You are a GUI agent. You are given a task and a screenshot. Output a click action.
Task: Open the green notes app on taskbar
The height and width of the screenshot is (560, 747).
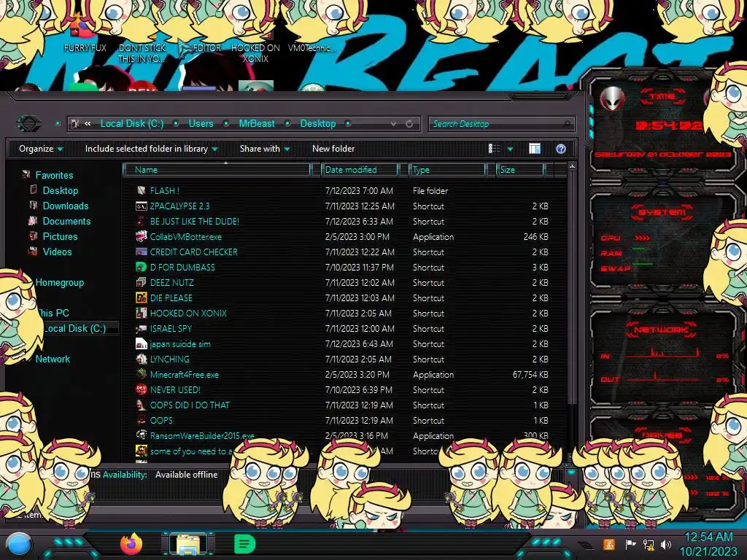(x=244, y=544)
